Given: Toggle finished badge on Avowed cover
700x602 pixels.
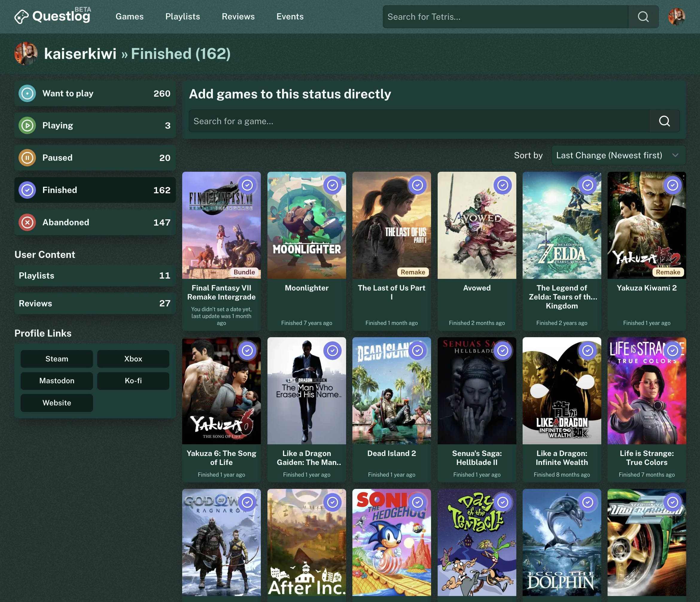Looking at the screenshot, I should [x=503, y=185].
